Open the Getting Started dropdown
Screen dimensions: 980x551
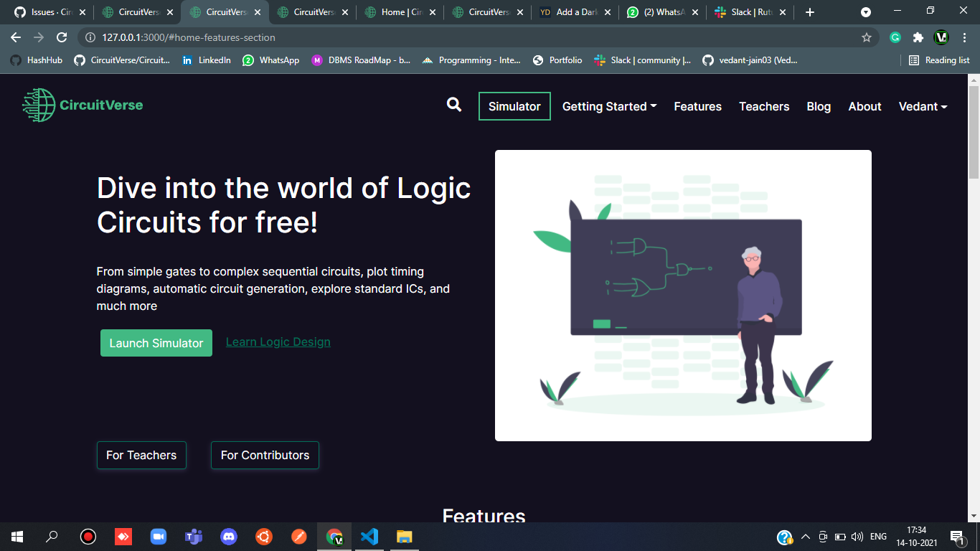tap(609, 106)
